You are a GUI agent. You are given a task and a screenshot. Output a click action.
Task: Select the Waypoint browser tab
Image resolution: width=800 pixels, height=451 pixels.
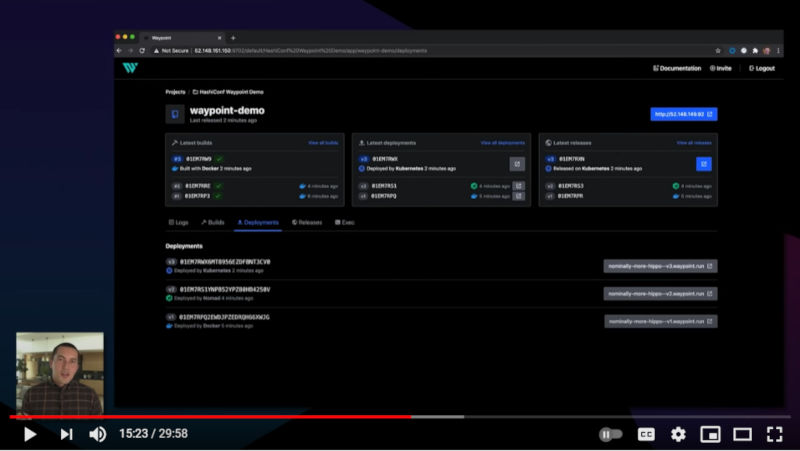pyautogui.click(x=183, y=38)
